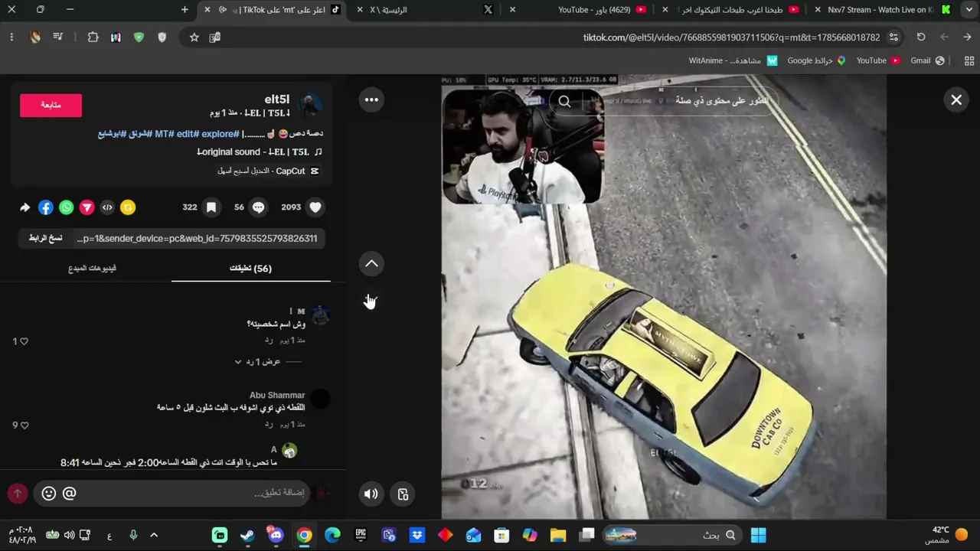The width and height of the screenshot is (980, 551).
Task: Switch to the X home browser tab
Action: tap(429, 10)
